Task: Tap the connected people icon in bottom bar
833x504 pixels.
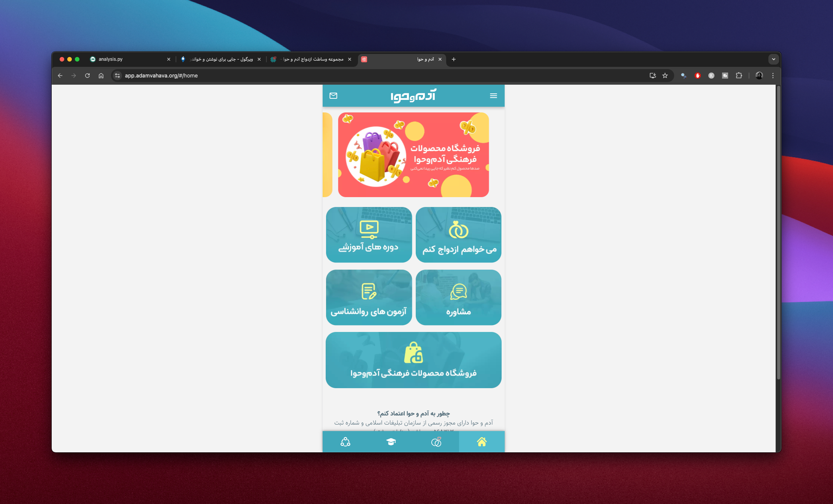Action: coord(345,442)
